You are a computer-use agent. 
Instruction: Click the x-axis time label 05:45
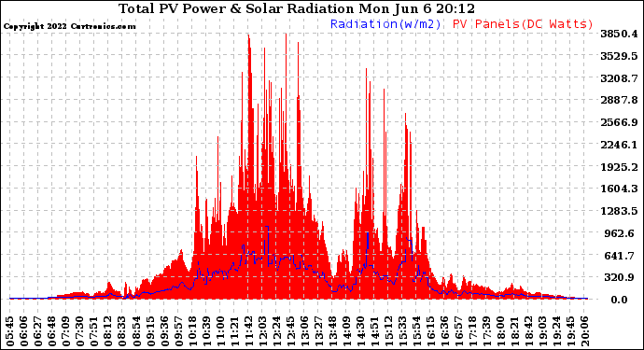(x=10, y=331)
